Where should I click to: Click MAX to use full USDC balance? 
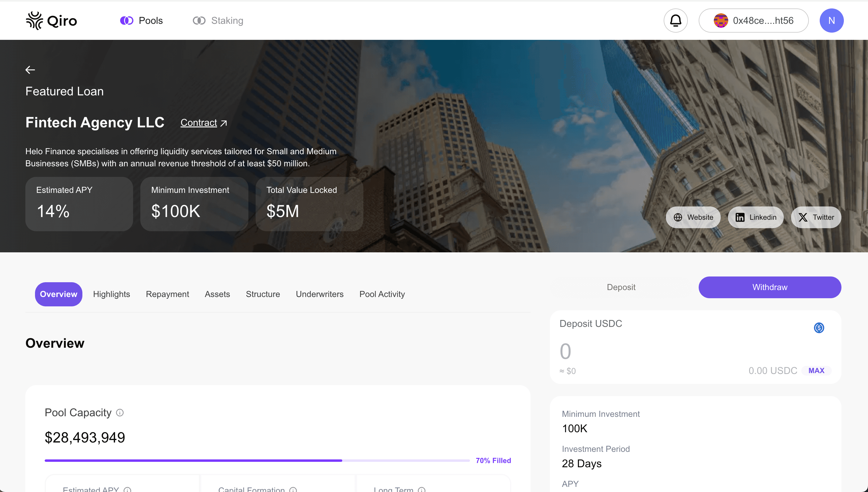pyautogui.click(x=816, y=370)
